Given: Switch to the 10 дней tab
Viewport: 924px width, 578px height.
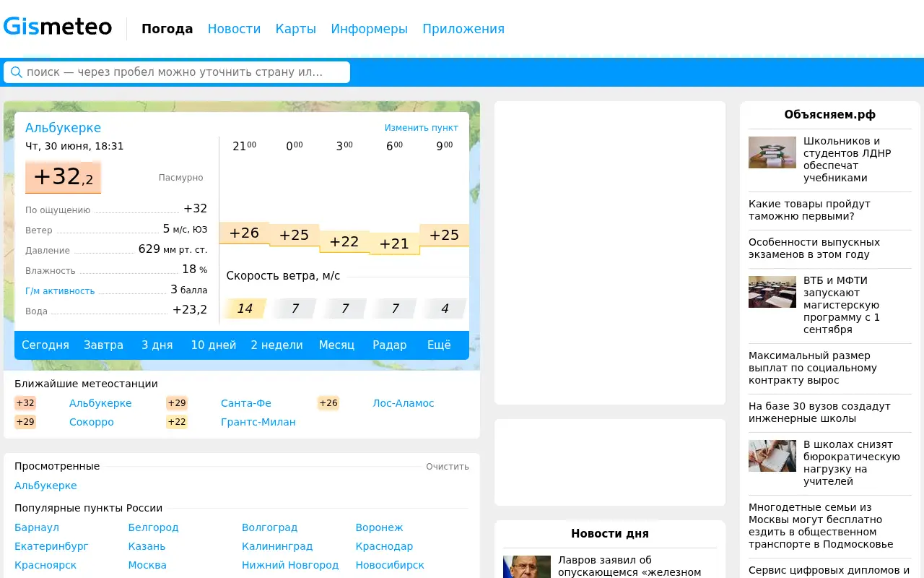Looking at the screenshot, I should coord(214,345).
